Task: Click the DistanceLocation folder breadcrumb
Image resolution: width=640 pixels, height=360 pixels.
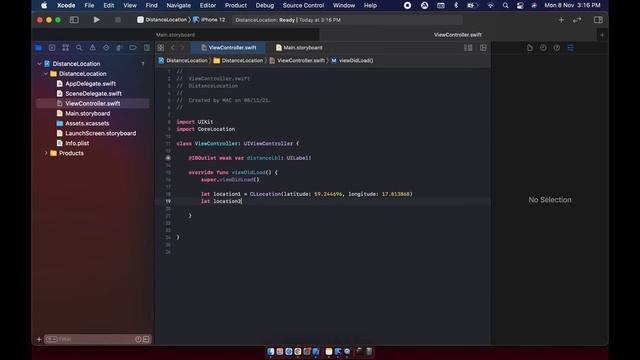Action: [238, 60]
